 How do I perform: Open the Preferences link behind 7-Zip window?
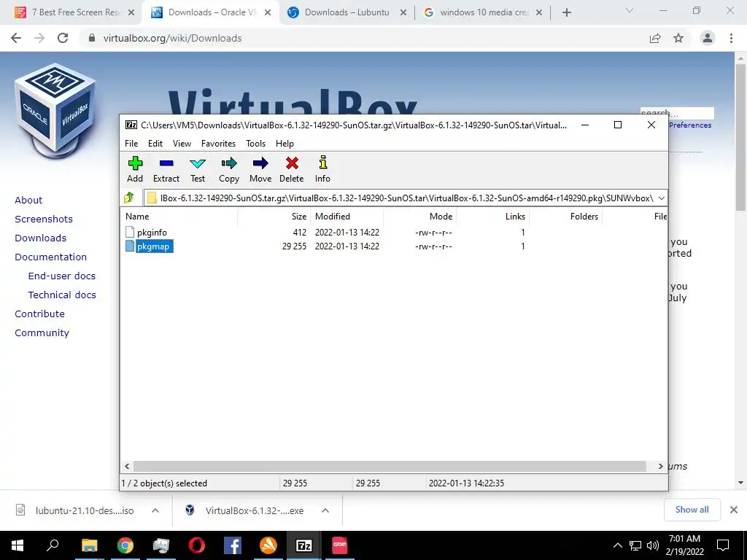coord(690,125)
